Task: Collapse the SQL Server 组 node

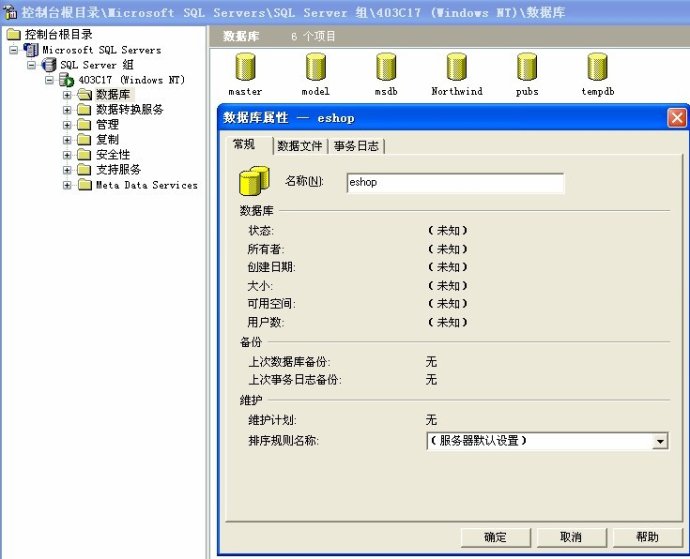Action: click(x=31, y=65)
